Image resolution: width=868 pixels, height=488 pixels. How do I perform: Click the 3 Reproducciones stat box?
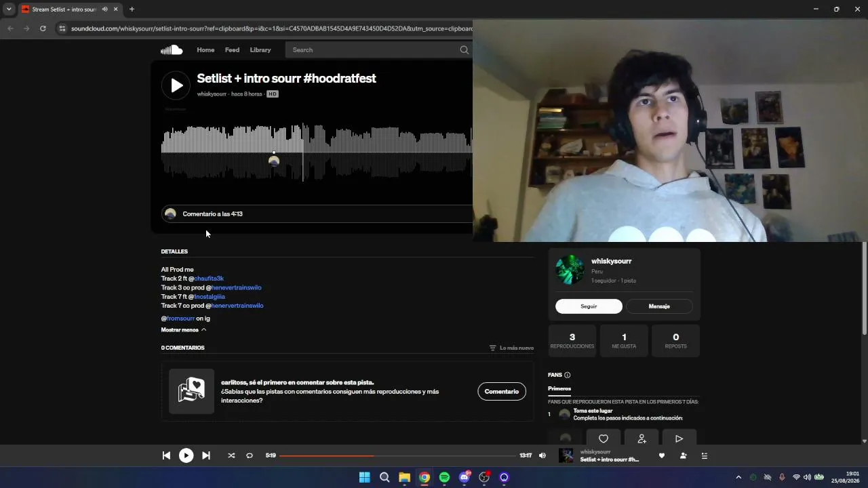point(572,341)
